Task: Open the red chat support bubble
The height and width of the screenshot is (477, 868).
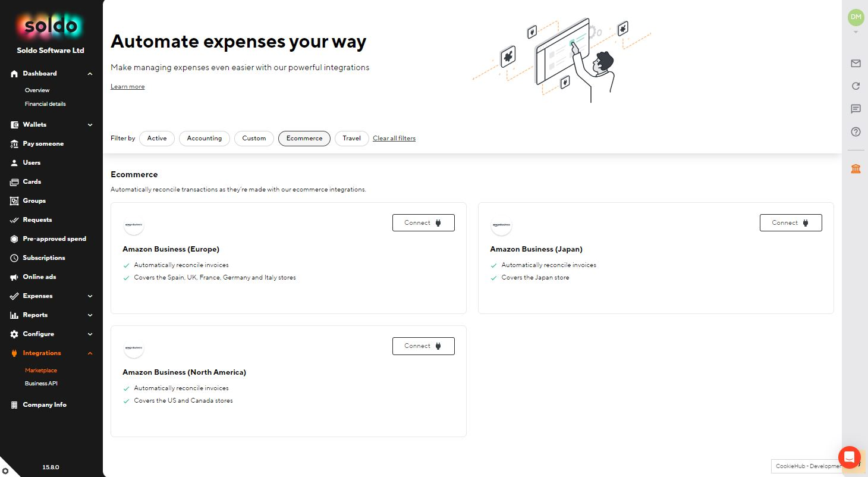Action: tap(849, 457)
